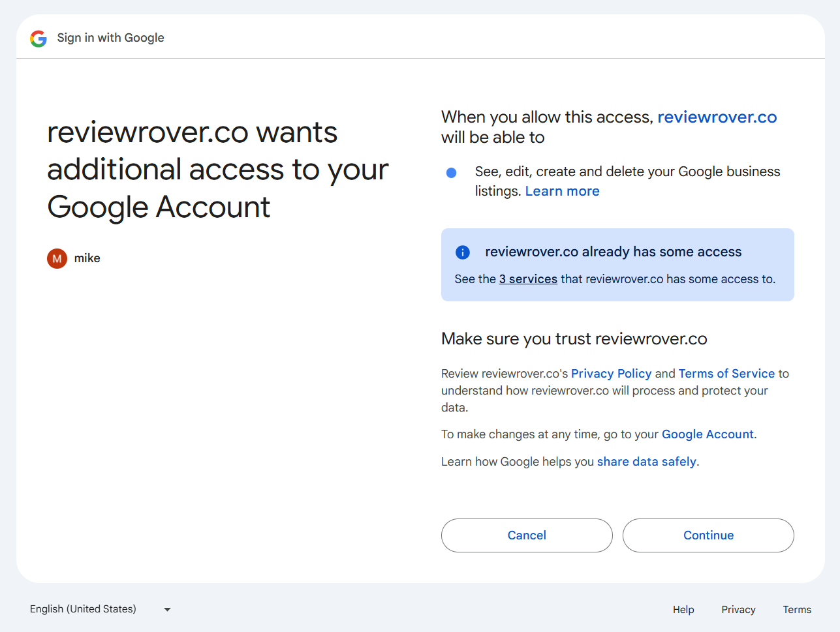Click Learn more link
The image size is (840, 632).
[562, 191]
